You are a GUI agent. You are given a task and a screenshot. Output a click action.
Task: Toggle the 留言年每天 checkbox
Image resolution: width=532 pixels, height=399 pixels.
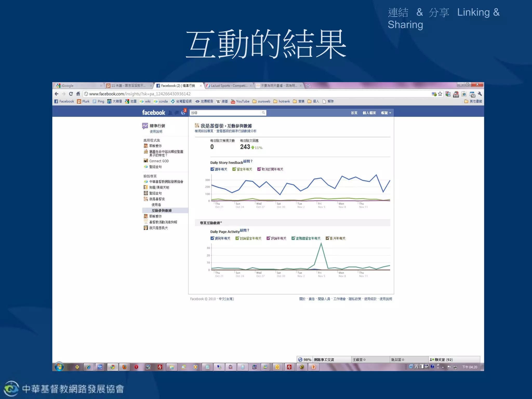point(234,169)
